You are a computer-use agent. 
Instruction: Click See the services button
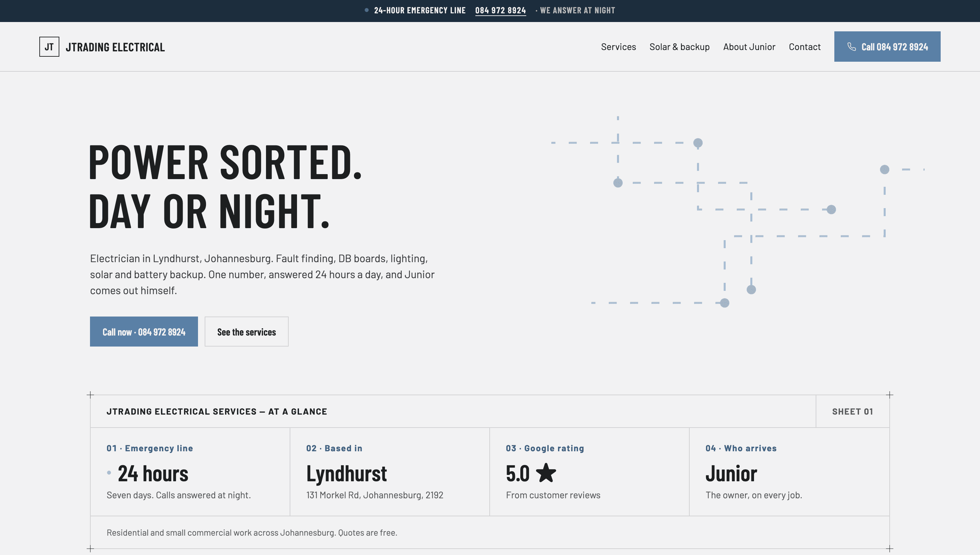[x=246, y=332]
